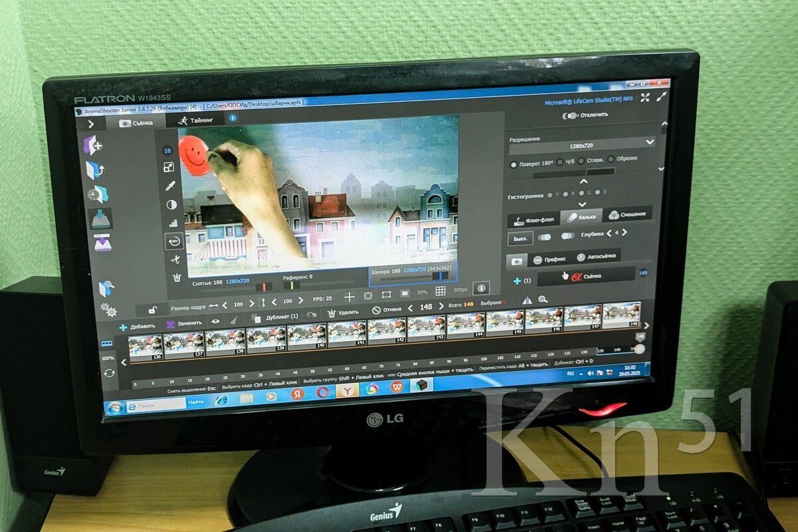
Task: Click the Удалить button
Action: (343, 313)
